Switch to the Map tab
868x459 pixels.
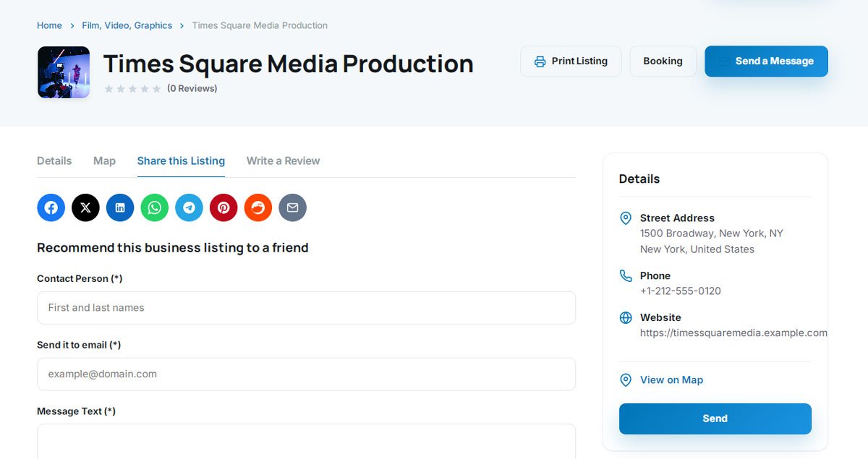click(104, 160)
